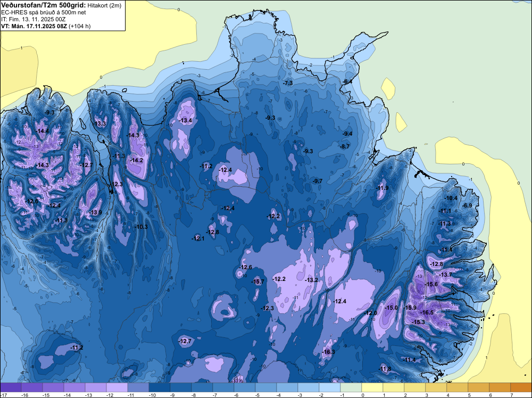Click the legend swatch between -12 and -11
The image size is (532, 398).
117,387
